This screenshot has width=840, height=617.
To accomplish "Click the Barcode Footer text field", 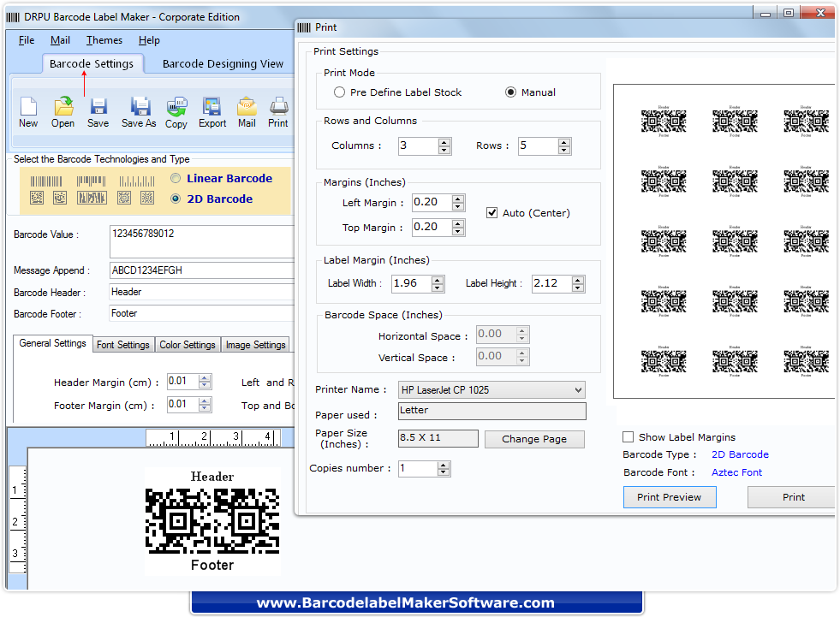I will click(x=202, y=313).
